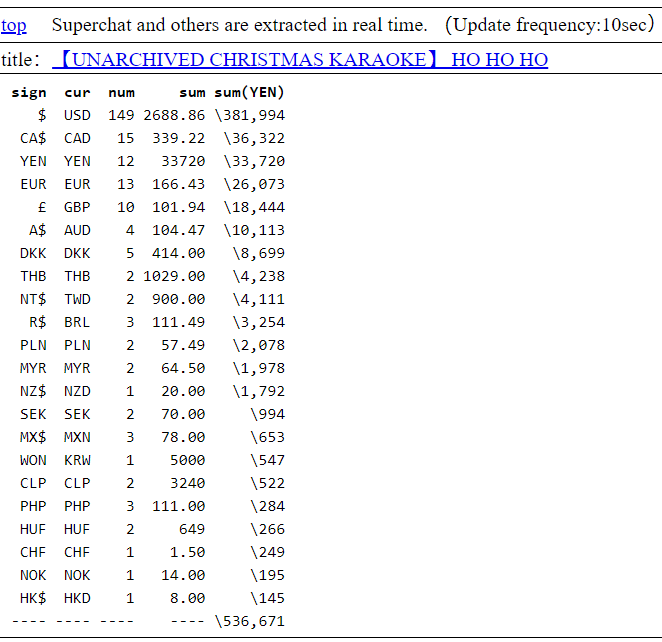
Task: Select the PHP sum 111.00
Action: (179, 507)
